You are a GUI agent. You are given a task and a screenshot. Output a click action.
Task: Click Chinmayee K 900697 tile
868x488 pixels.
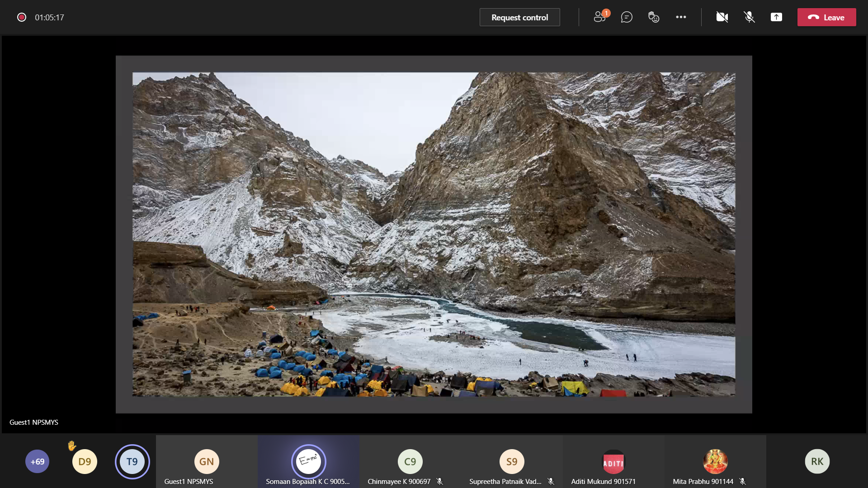410,462
